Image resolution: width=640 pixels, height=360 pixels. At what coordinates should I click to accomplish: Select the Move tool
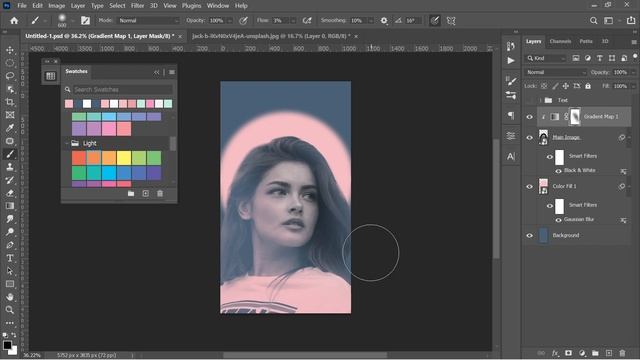(x=10, y=50)
